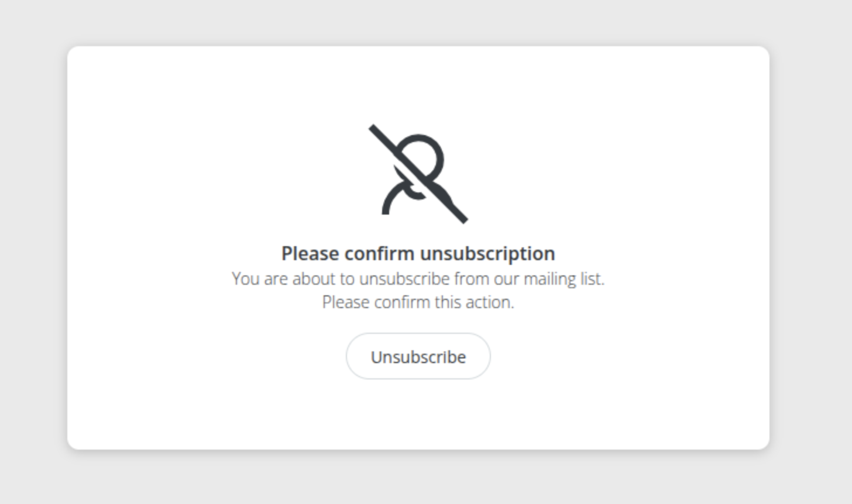852x504 pixels.
Task: Click the Unsubscribe button
Action: click(x=418, y=356)
